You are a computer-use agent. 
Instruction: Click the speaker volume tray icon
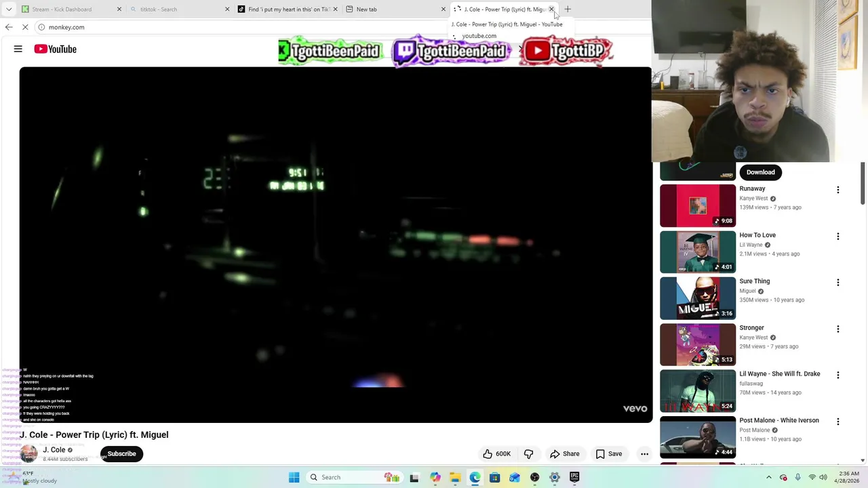[823, 477]
